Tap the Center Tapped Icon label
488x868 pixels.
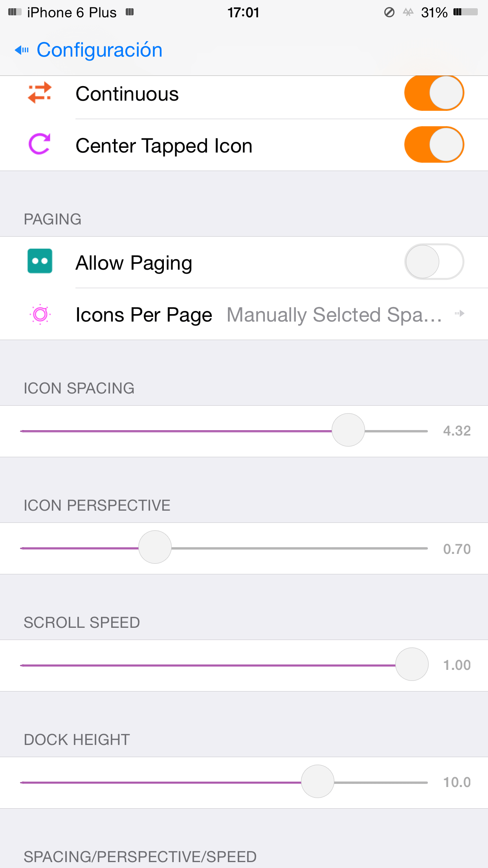pos(164,146)
